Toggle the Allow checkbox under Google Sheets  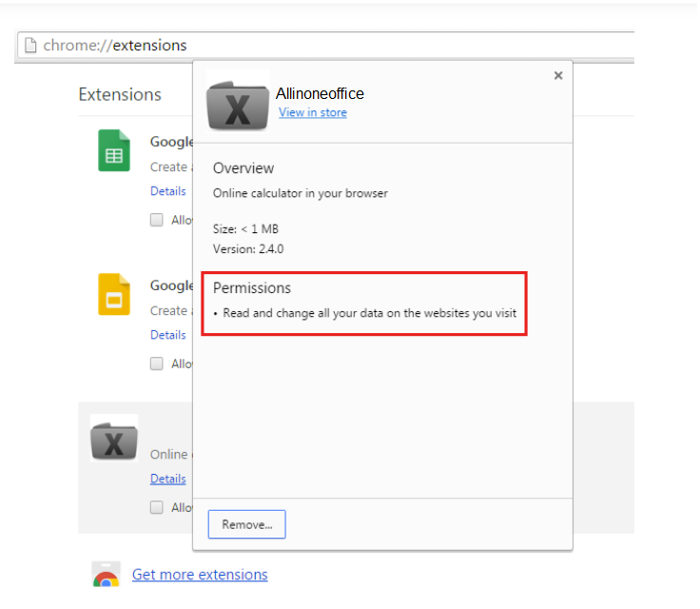(157, 220)
